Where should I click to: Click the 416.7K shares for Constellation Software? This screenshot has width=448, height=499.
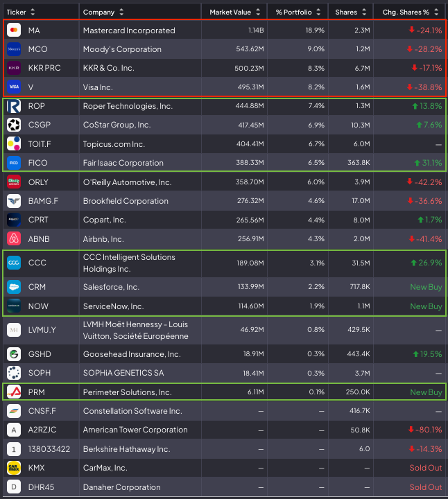click(x=360, y=411)
